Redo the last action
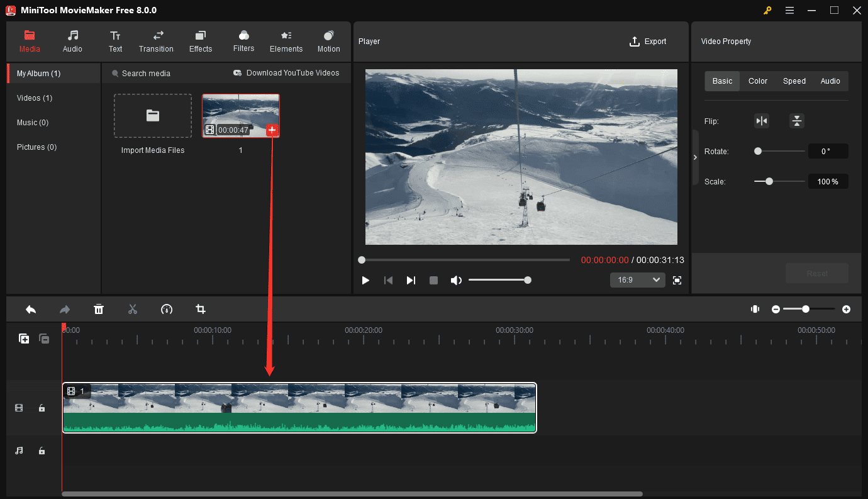The width and height of the screenshot is (868, 499). pos(65,309)
